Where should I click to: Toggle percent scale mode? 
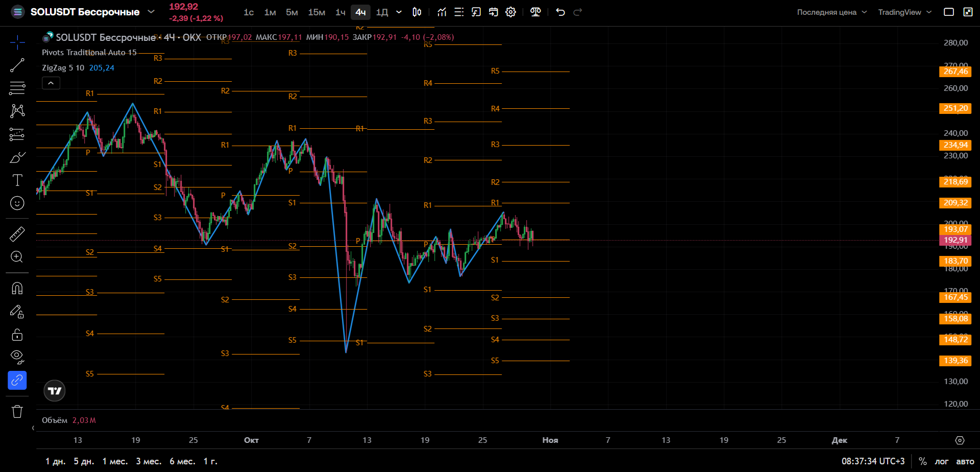pos(923,461)
